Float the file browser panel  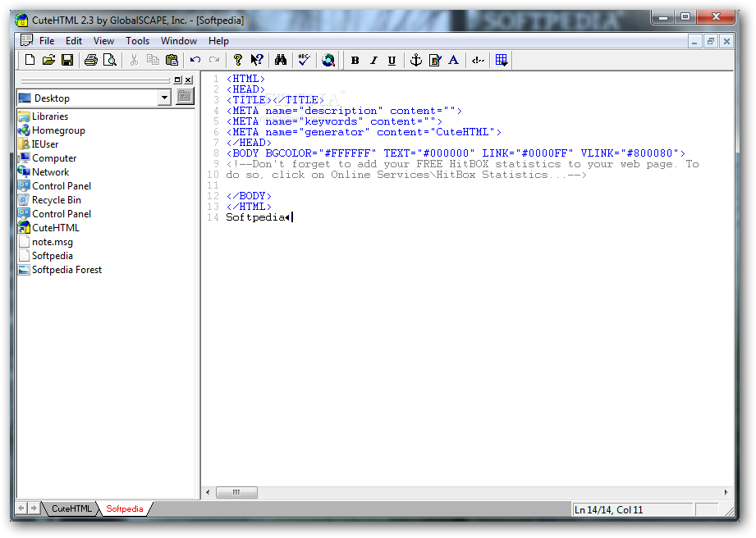[178, 80]
